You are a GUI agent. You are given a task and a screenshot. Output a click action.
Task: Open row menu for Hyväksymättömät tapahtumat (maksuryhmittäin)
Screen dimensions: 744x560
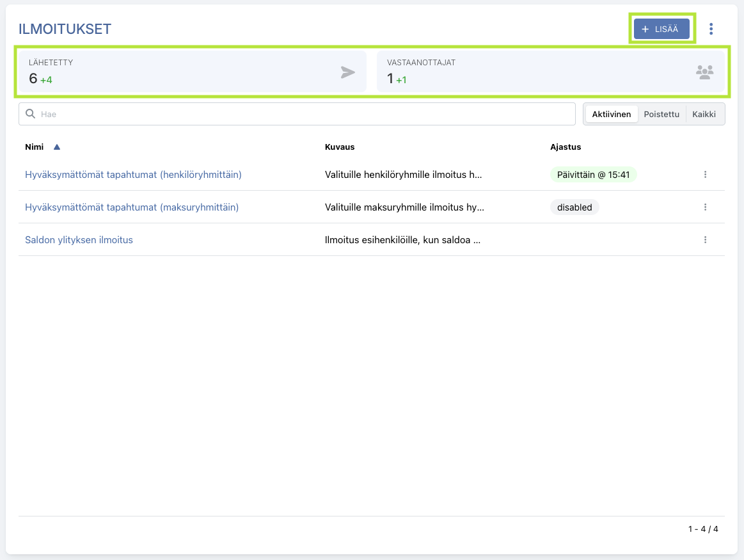[705, 207]
